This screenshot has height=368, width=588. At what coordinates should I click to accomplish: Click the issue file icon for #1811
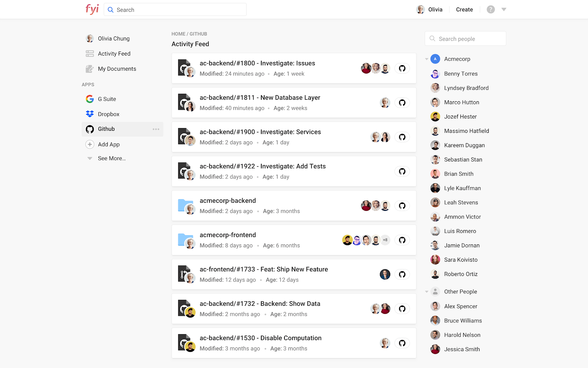tap(184, 102)
